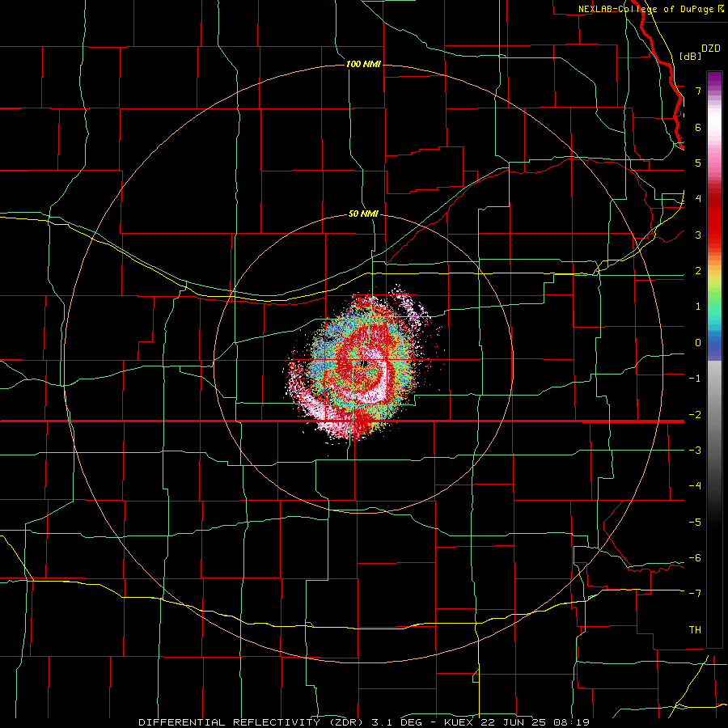Click the -4 dB value on color scale
This screenshot has width=728, height=728.
[x=695, y=485]
